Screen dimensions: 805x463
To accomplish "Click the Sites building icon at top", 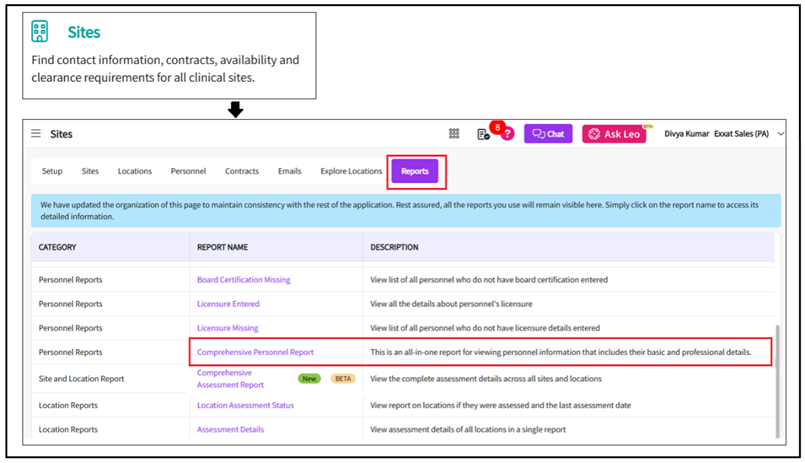I will pos(40,32).
